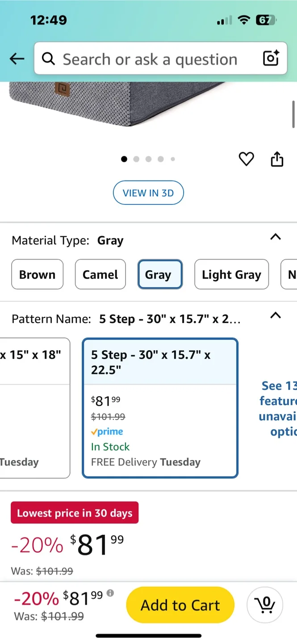Viewport: 297px width, 644px height.
Task: Go back with the back arrow
Action: pos(16,59)
